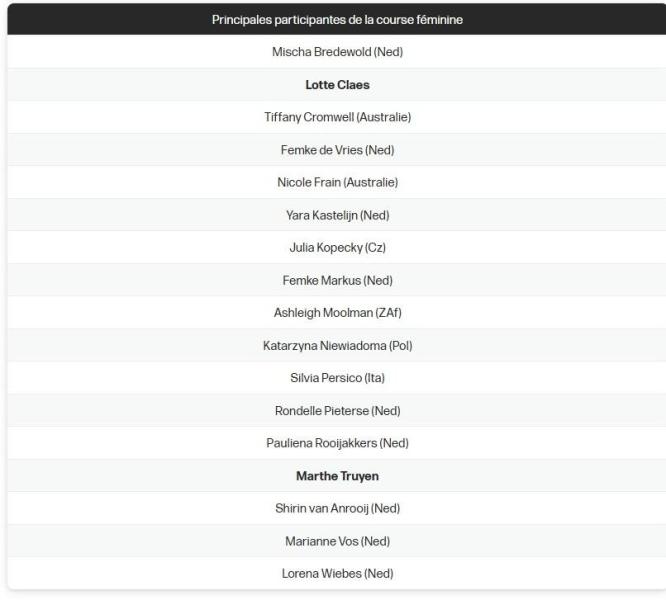This screenshot has width=666, height=600.
Task: Click the 'Principales participantes de la course féminine' header
Action: [337, 19]
